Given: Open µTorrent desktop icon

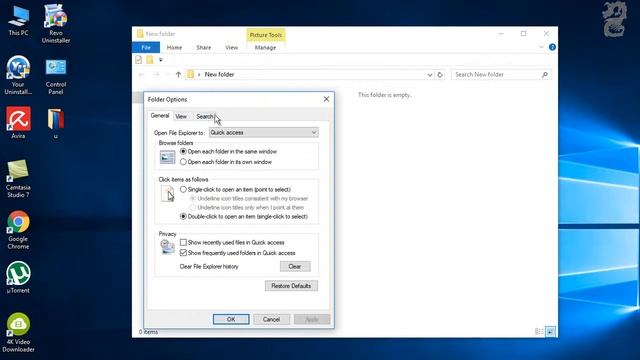Looking at the screenshot, I should click(x=18, y=278).
